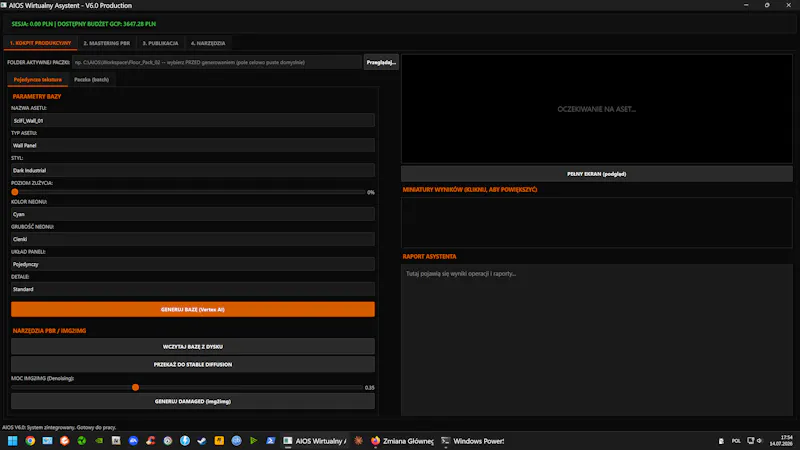Click the orange hexagon taskbar icon
The width and height of the screenshot is (800, 450).
coord(64,441)
